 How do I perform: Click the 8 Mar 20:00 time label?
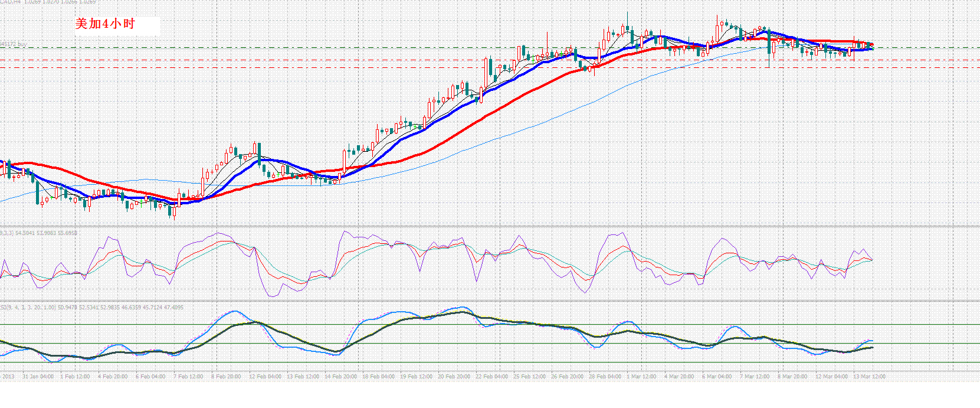(792, 376)
